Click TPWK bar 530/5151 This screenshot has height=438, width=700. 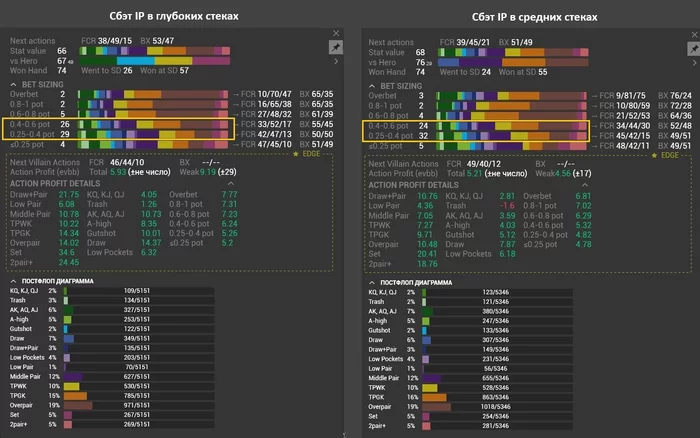coord(139,386)
